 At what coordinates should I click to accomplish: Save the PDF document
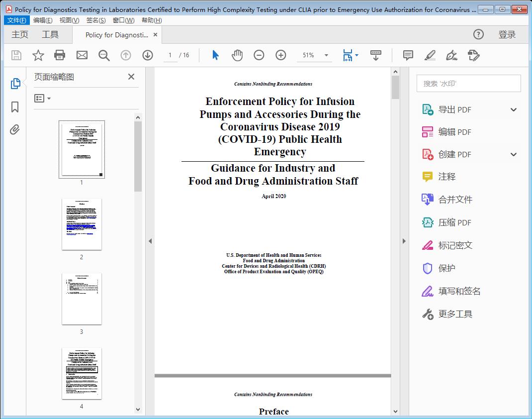click(x=15, y=55)
